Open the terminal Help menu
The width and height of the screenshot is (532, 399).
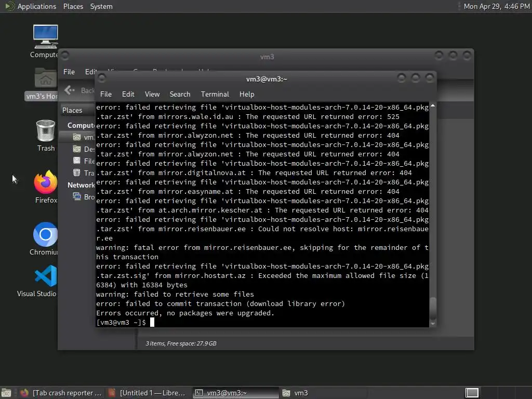(x=247, y=95)
